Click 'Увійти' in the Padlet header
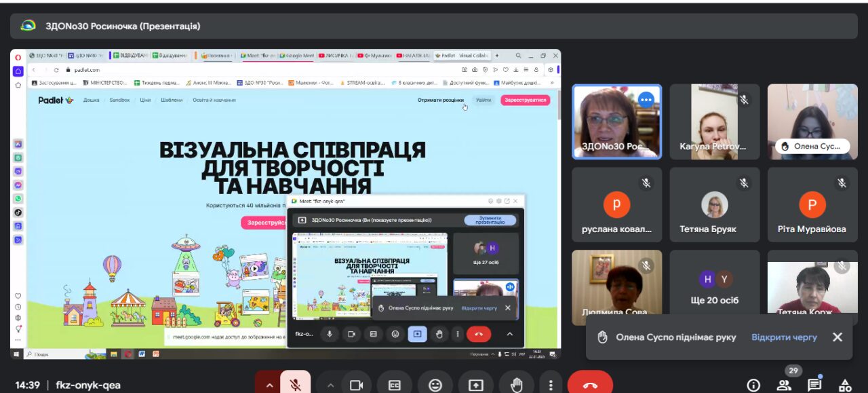This screenshot has width=868, height=393. (x=484, y=100)
